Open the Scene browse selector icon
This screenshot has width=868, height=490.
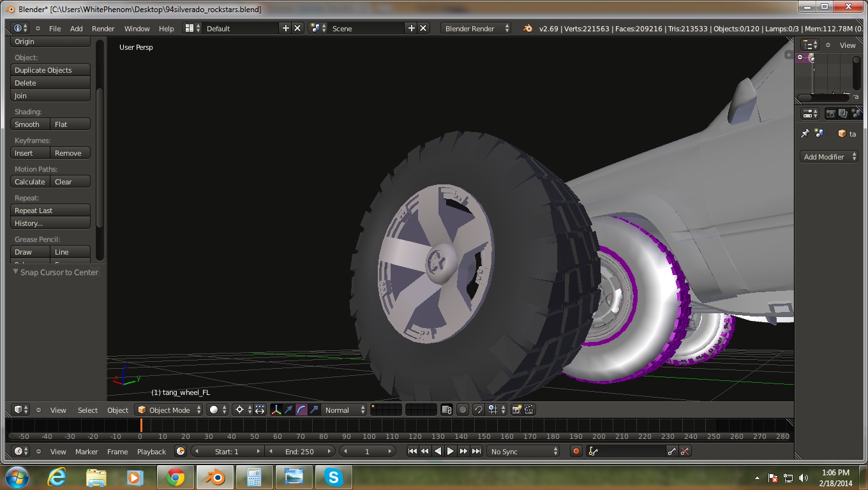click(318, 28)
